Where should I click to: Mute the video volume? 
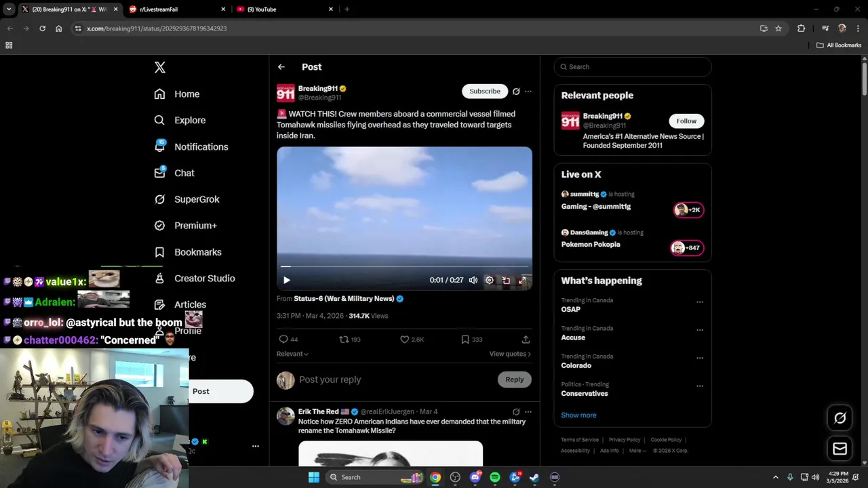(x=473, y=280)
